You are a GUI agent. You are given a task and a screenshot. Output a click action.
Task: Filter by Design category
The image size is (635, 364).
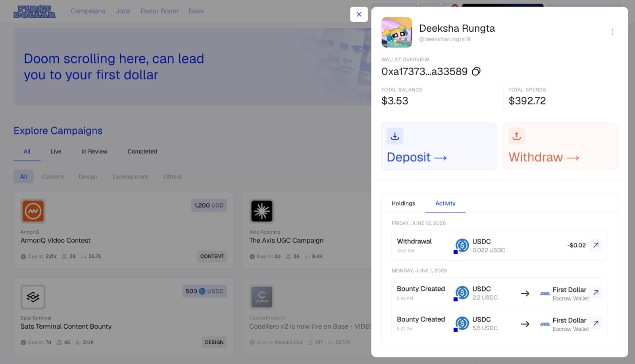[88, 176]
